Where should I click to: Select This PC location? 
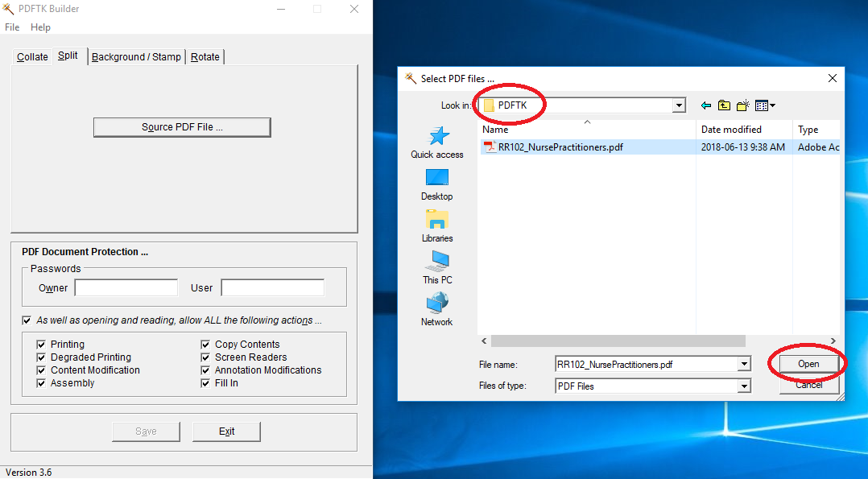436,267
